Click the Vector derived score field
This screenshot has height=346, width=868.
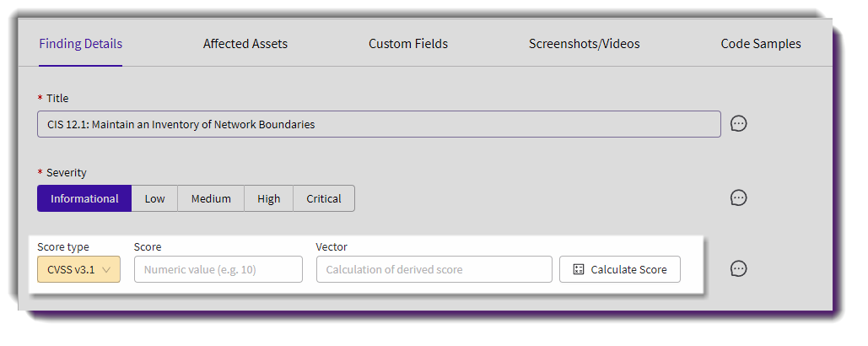coord(434,269)
